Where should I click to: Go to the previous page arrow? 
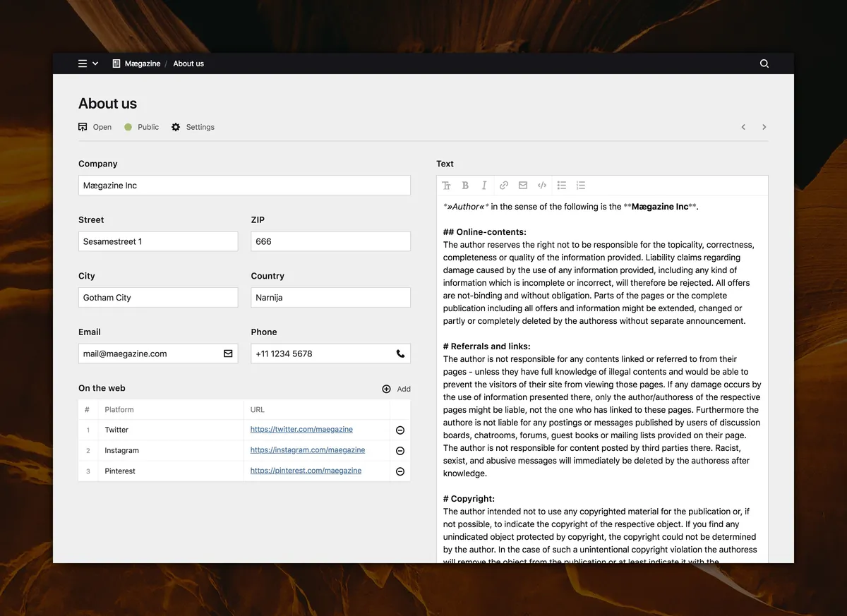tap(743, 127)
